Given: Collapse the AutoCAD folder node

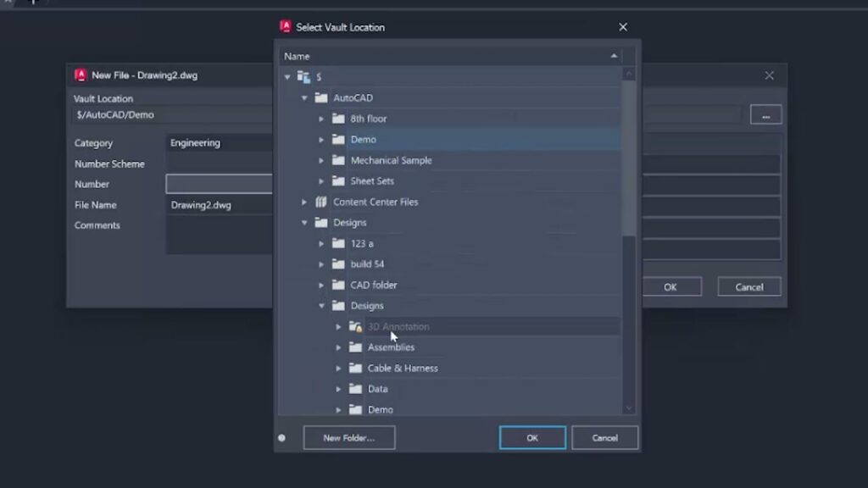Looking at the screenshot, I should pos(304,98).
